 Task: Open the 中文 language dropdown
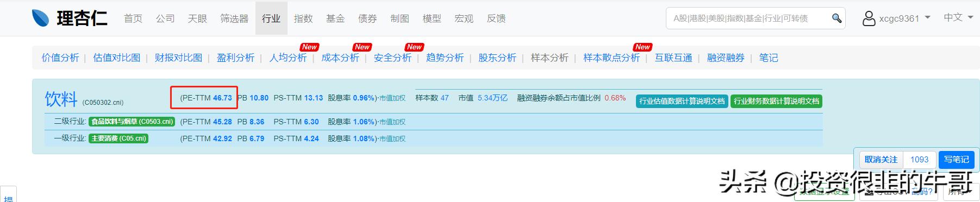(958, 18)
